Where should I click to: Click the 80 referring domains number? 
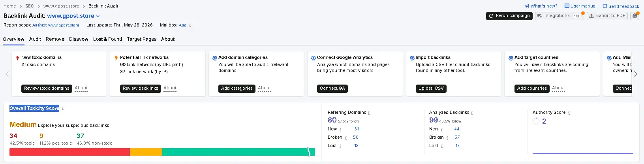coord(332,120)
